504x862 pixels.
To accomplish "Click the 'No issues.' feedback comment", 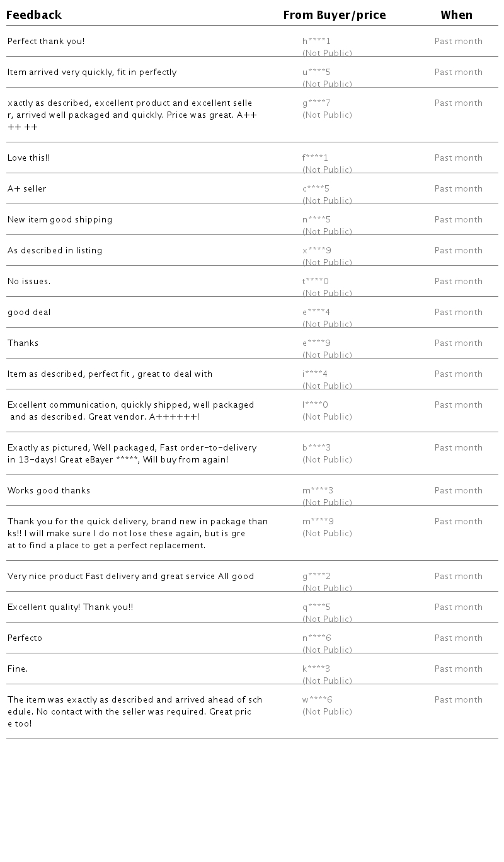I will (x=29, y=282).
